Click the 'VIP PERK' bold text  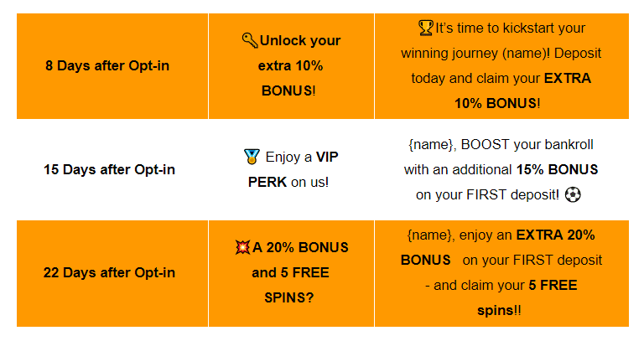point(293,169)
